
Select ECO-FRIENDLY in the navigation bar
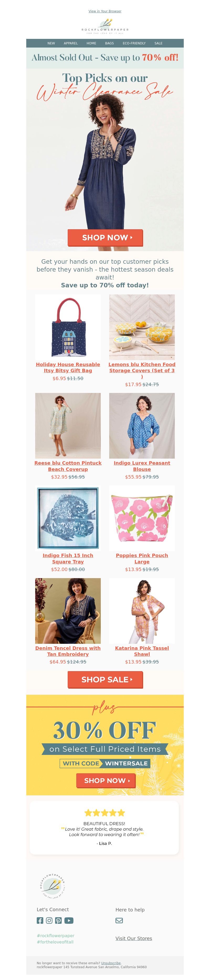[134, 43]
